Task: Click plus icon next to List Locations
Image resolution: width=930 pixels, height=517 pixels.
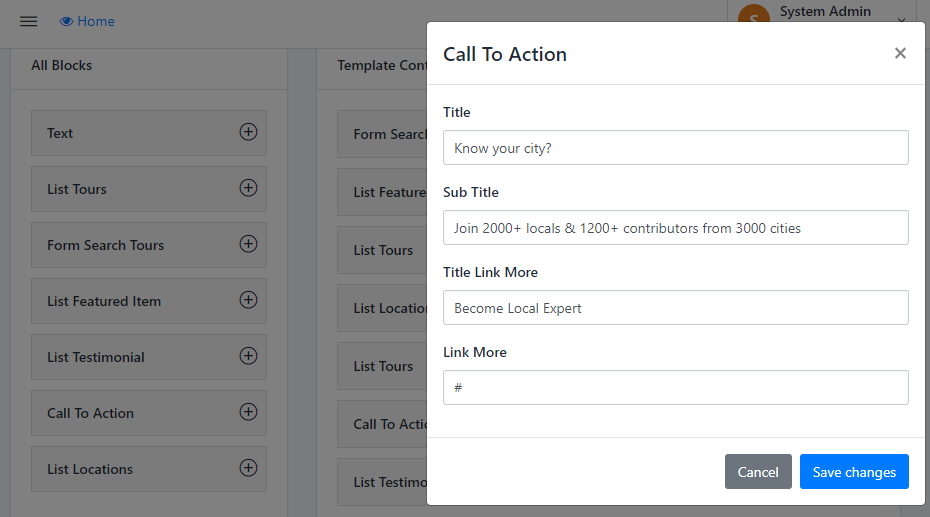Action: pyautogui.click(x=248, y=468)
